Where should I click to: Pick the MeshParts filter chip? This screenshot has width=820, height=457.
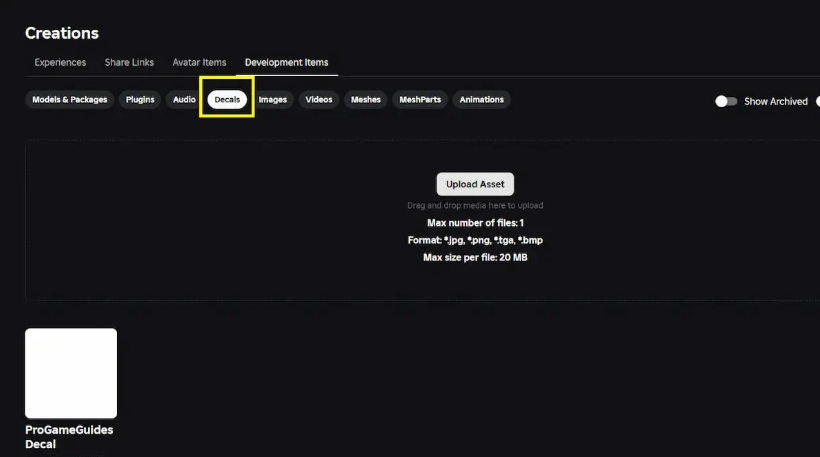[x=420, y=100]
